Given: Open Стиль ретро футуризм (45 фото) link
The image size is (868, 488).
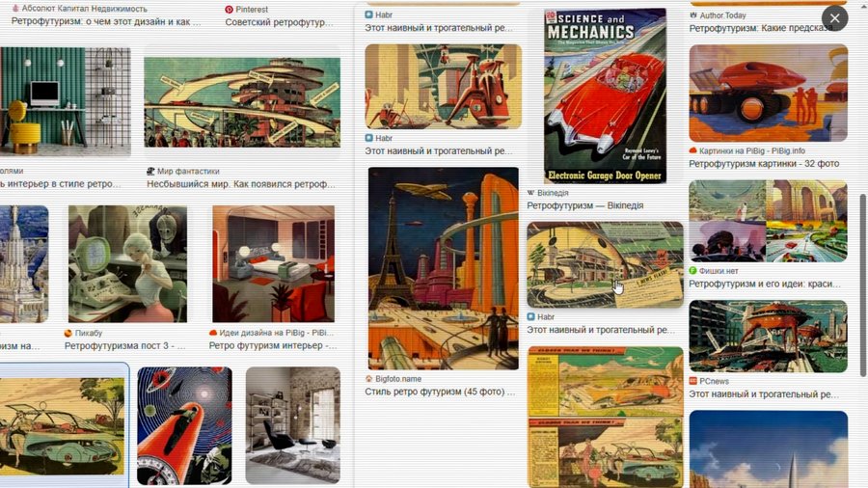Looking at the screenshot, I should (x=440, y=392).
